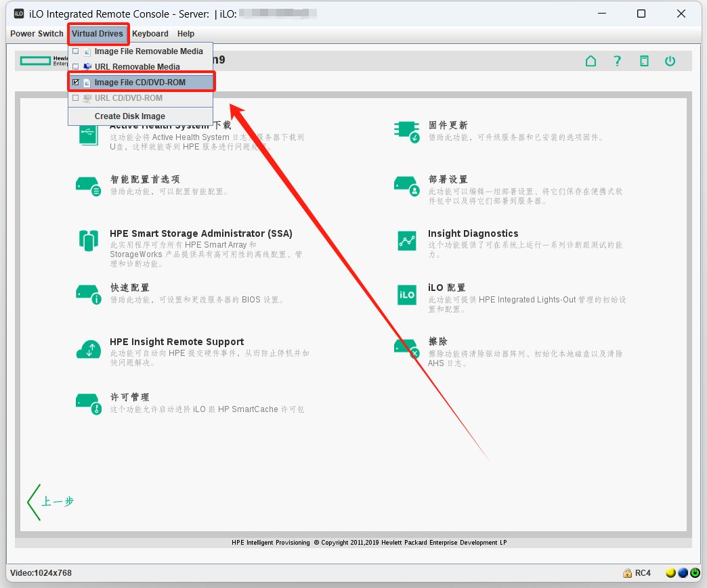Click the home icon in header
Screen dimensions: 707x588
pyautogui.click(x=591, y=61)
